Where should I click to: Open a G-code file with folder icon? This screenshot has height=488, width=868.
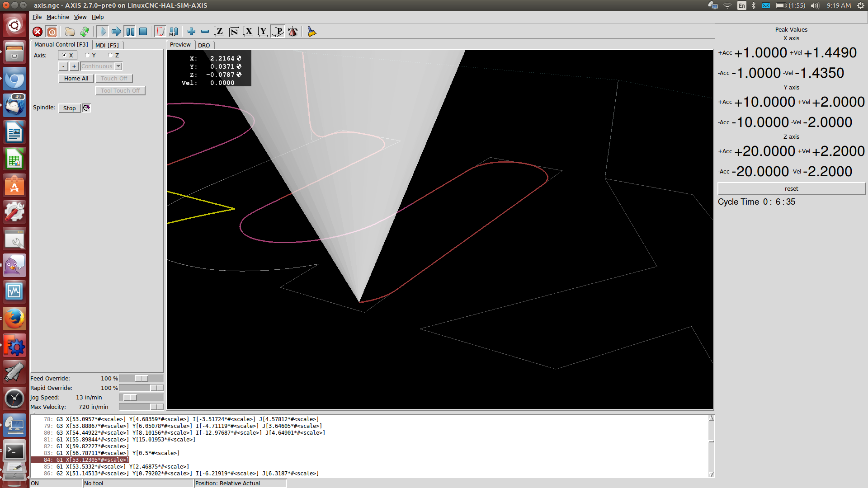point(70,32)
